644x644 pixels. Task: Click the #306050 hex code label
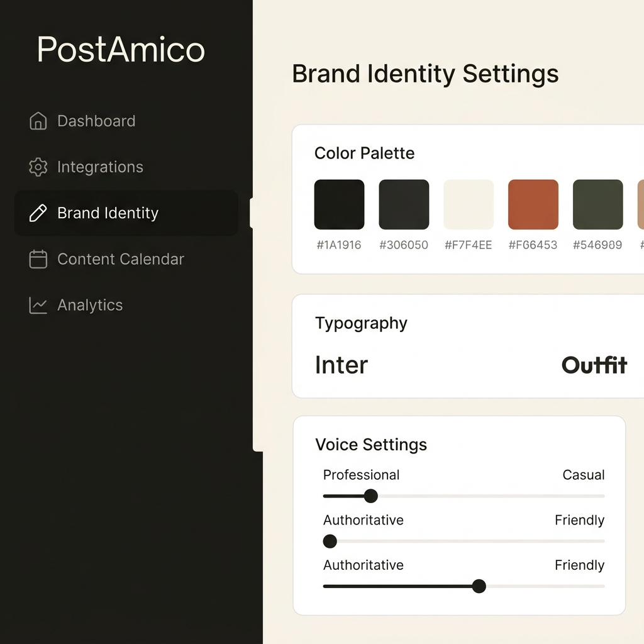(404, 245)
